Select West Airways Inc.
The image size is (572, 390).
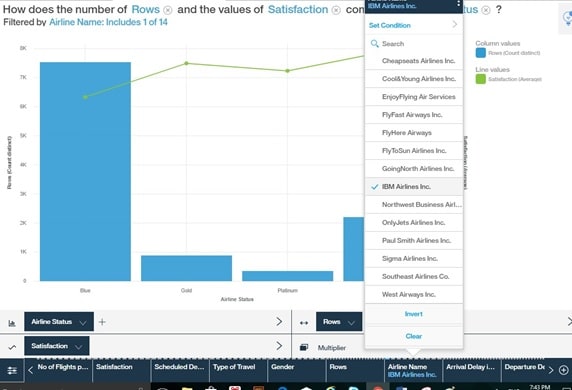(x=414, y=294)
